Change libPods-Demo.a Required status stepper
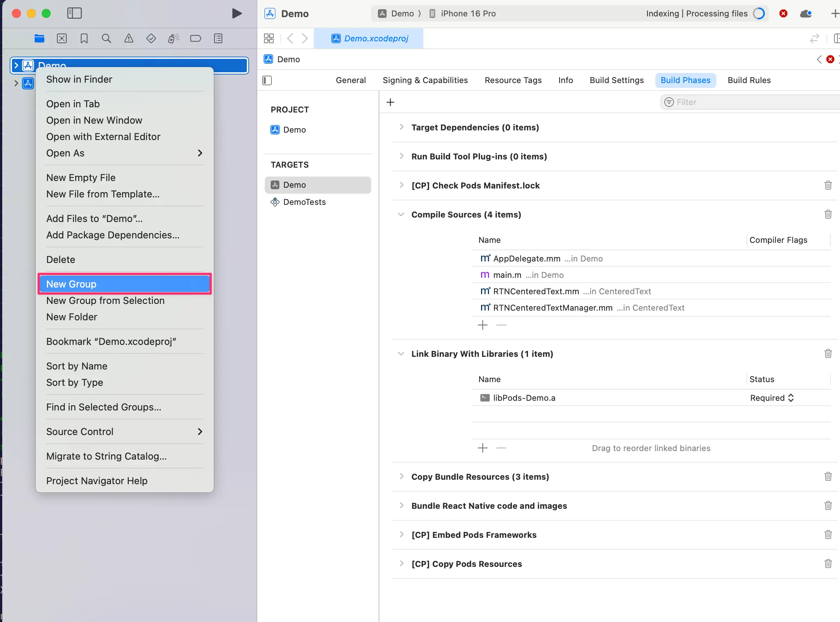Viewport: 840px width, 622px height. 791,398
